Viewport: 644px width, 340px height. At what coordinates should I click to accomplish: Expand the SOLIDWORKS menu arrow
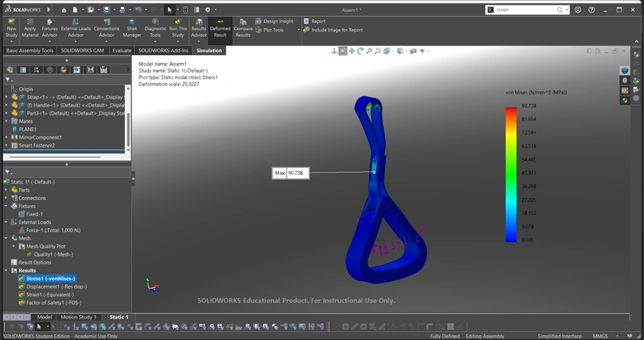click(49, 9)
